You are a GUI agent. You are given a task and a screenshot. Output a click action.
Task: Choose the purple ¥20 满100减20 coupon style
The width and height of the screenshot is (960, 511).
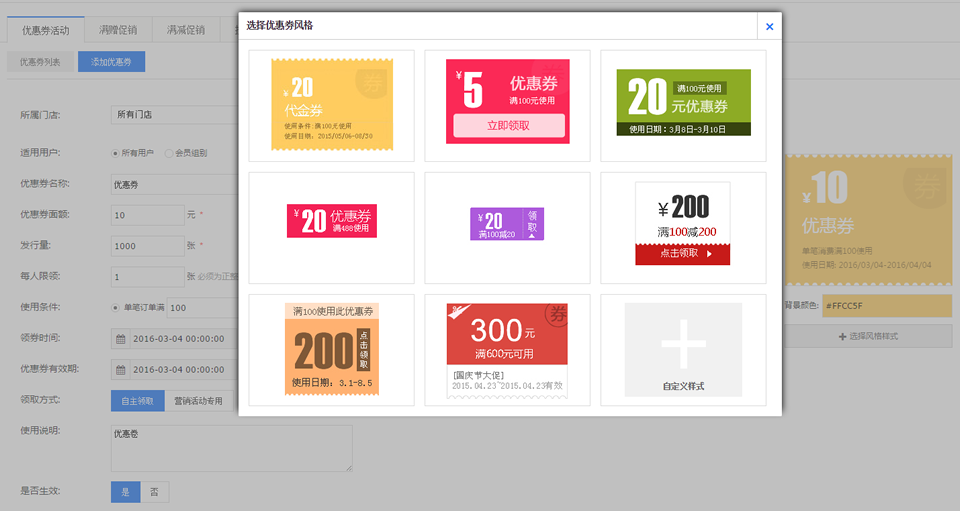pos(507,224)
